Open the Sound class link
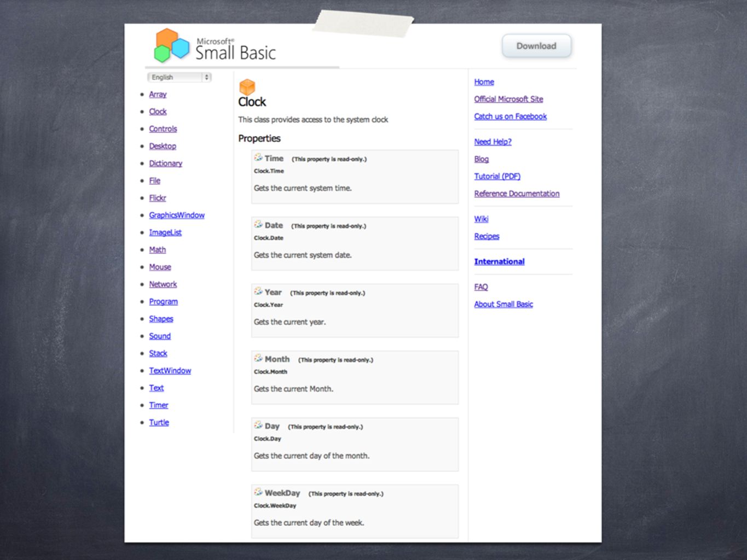This screenshot has height=560, width=747. (160, 336)
